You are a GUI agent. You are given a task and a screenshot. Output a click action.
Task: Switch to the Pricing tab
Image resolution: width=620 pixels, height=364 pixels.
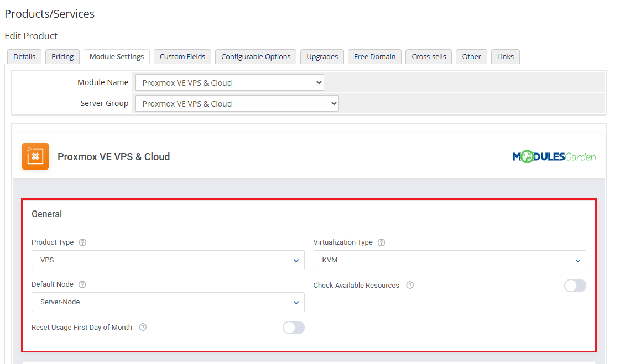click(x=62, y=56)
